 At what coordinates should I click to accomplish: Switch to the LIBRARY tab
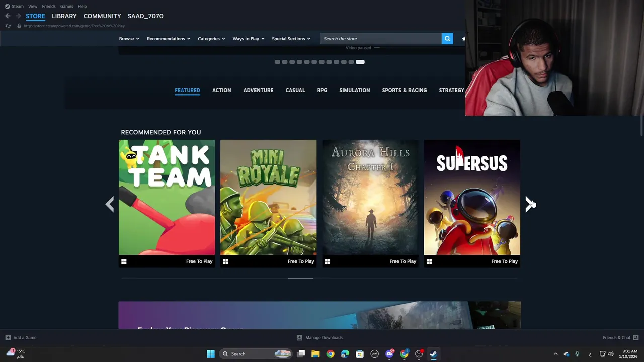click(x=64, y=16)
